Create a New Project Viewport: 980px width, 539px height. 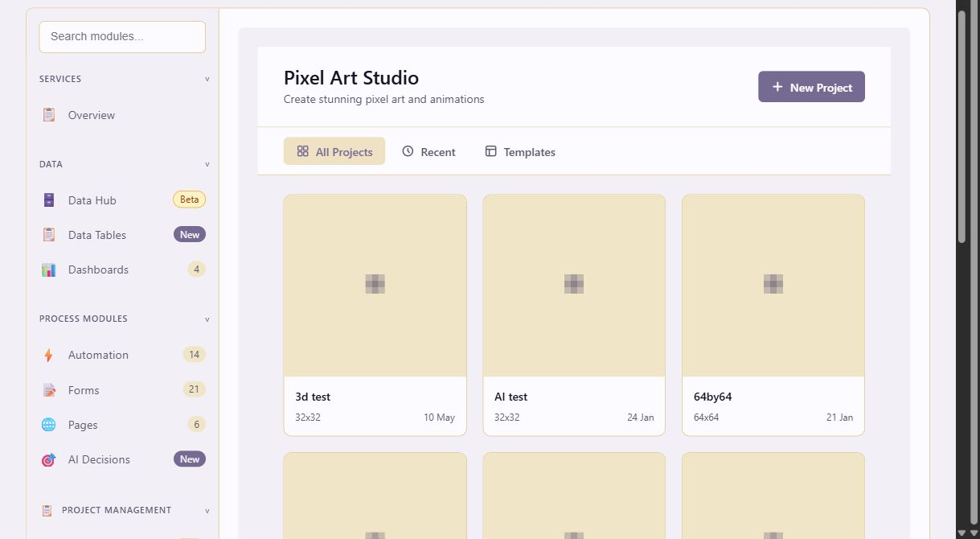(x=811, y=87)
